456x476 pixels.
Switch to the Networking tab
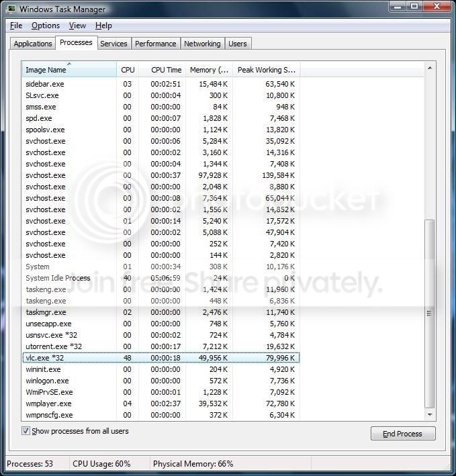(x=202, y=44)
